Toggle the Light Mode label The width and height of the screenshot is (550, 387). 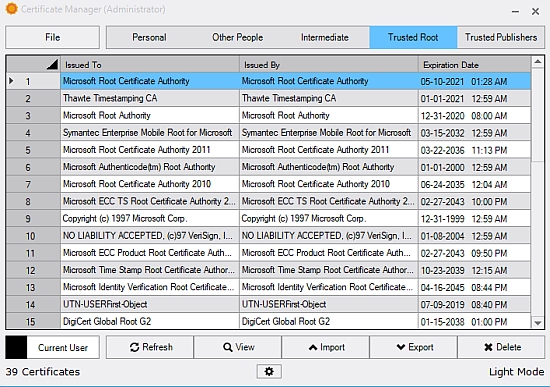coord(517,372)
